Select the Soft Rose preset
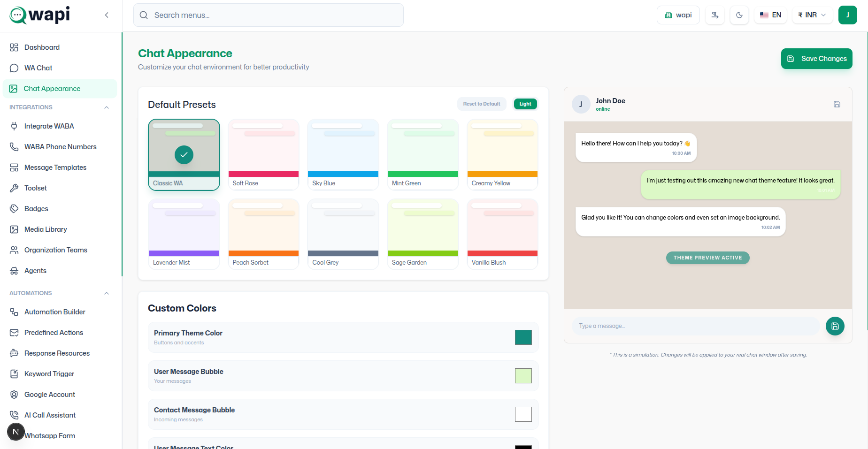The height and width of the screenshot is (449, 868). [x=263, y=155]
